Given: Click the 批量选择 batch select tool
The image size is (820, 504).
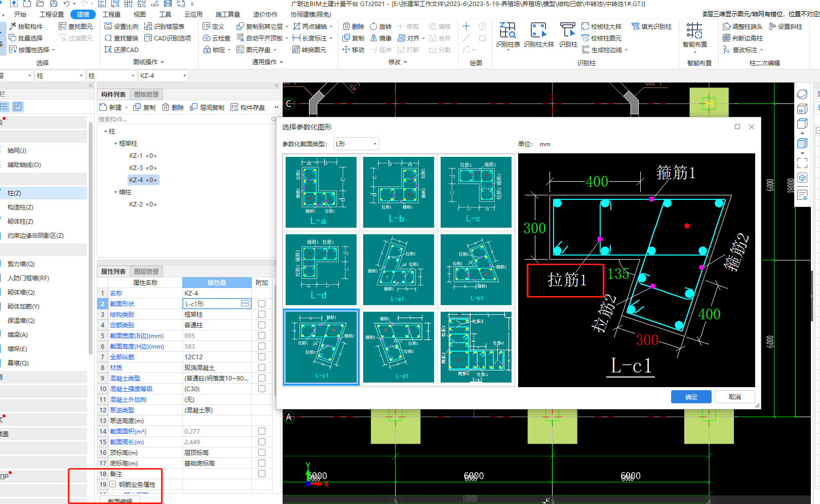Looking at the screenshot, I should click(x=26, y=38).
